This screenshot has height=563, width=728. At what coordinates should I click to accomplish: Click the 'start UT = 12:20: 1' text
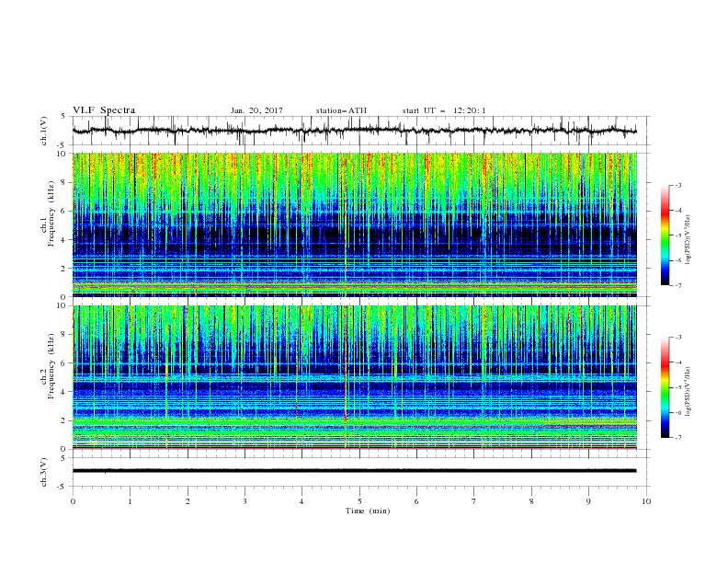(x=444, y=110)
